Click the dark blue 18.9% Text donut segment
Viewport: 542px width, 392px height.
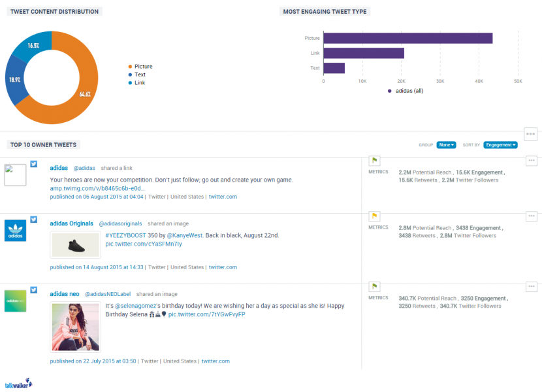coord(14,80)
